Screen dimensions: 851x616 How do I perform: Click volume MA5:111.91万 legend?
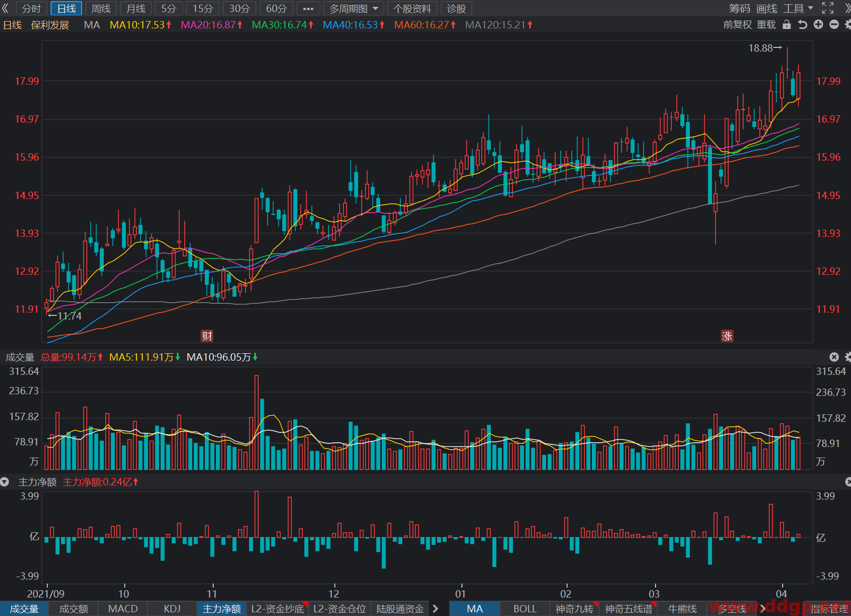tap(144, 357)
